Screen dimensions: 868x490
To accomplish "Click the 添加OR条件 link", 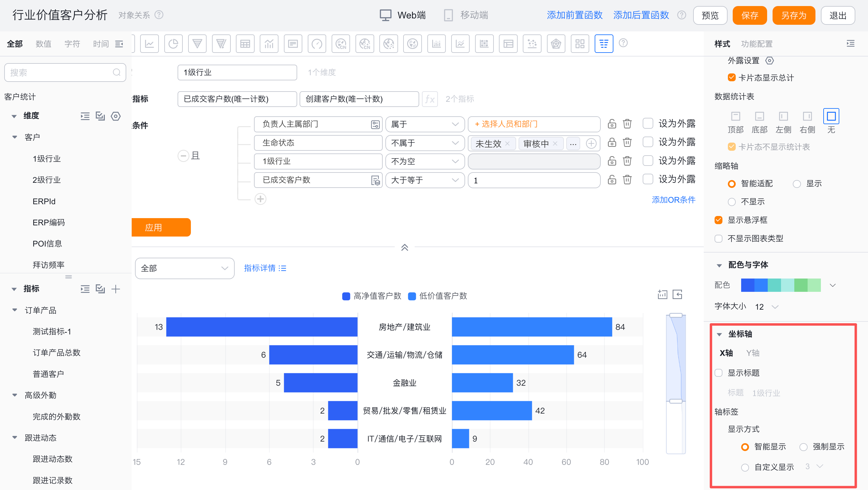I will tap(673, 199).
